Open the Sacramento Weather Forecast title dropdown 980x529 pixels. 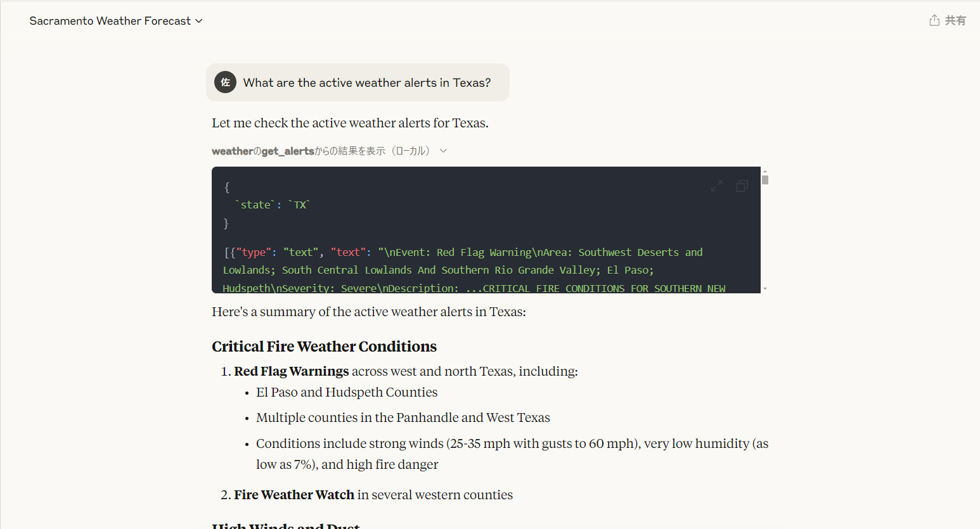coord(110,21)
